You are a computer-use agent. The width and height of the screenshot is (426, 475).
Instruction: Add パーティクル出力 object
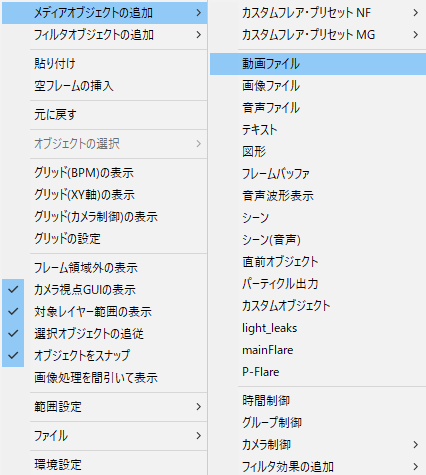pos(318,284)
